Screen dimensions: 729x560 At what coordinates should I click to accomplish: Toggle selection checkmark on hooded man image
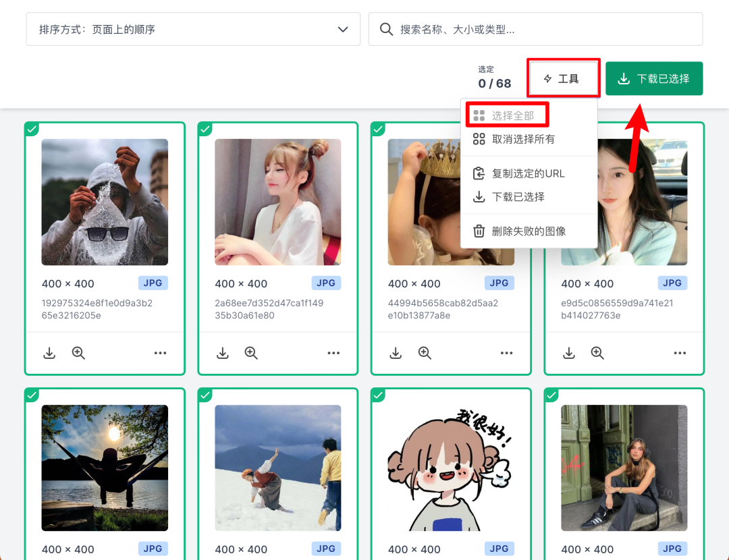(32, 129)
